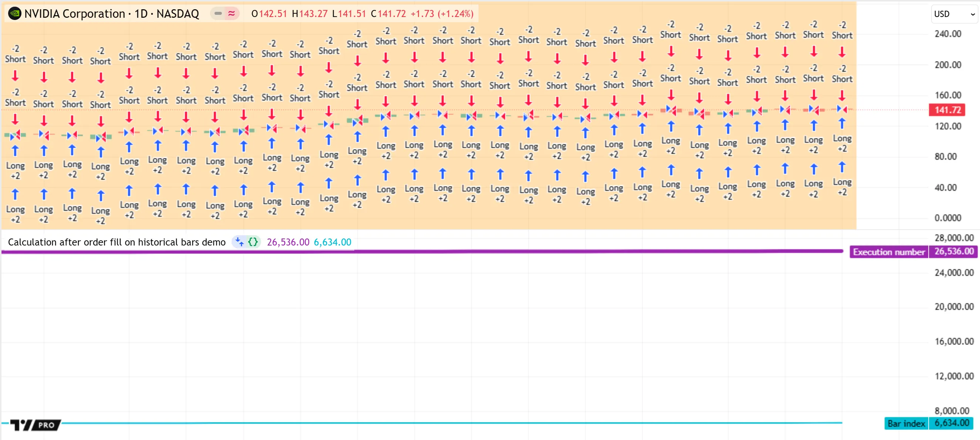Click the 141.72 current price label
The width and height of the screenshot is (980, 440).
(x=947, y=110)
